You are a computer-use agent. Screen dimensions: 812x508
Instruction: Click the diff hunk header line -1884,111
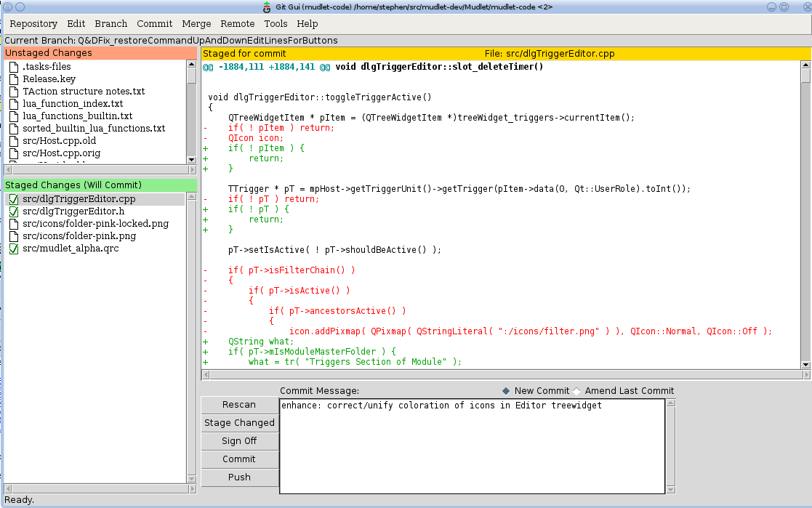(373, 67)
